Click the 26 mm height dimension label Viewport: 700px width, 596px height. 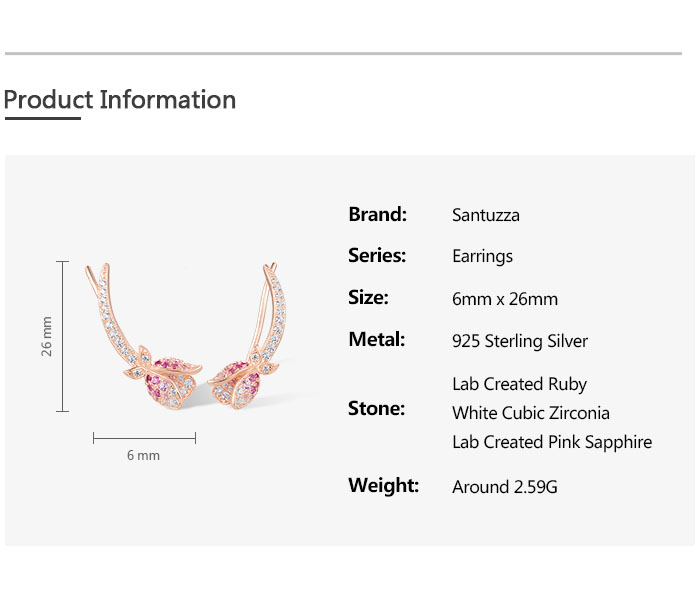(46, 336)
